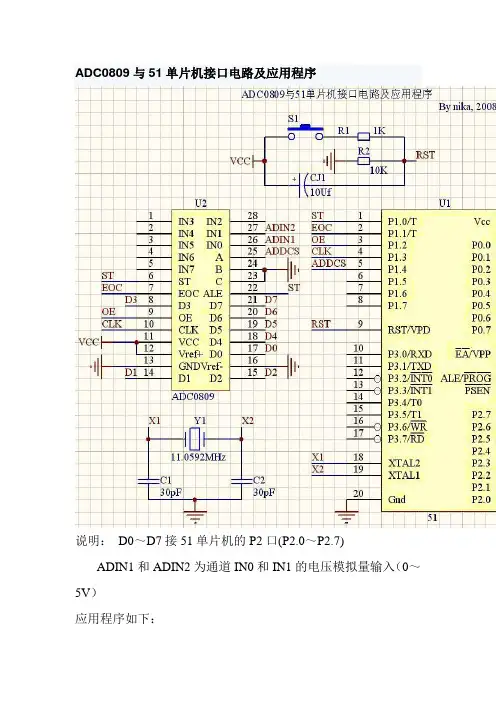The image size is (496, 702).
Task: Click the '11.0592MHz' crystal frequency text
Action: coord(198,458)
